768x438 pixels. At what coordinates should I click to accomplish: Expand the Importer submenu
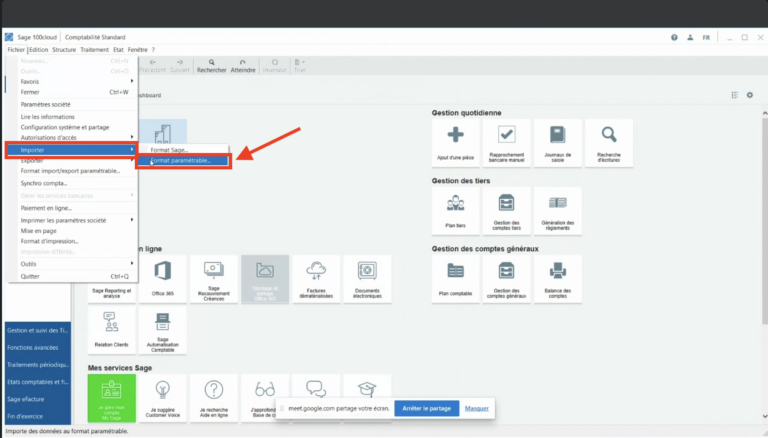point(72,150)
